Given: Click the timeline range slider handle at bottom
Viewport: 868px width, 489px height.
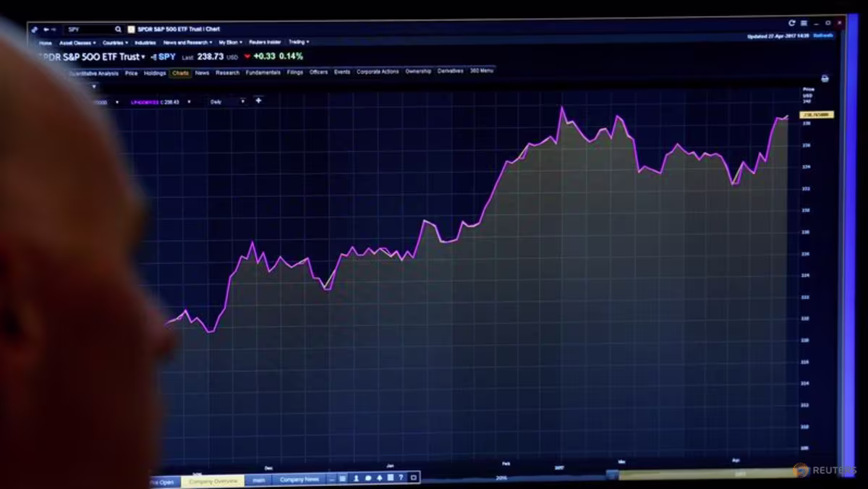Looking at the screenshot, I should coord(612,475).
